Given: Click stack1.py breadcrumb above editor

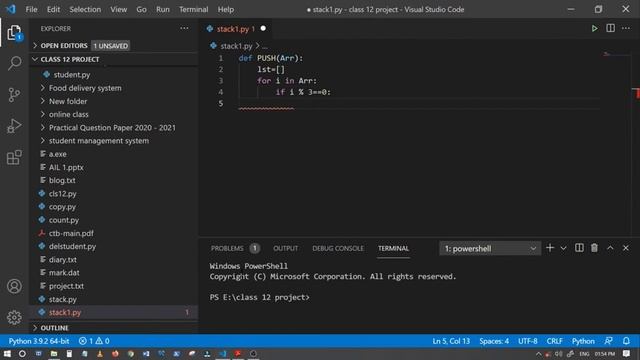Looking at the screenshot, I should click(x=236, y=46).
